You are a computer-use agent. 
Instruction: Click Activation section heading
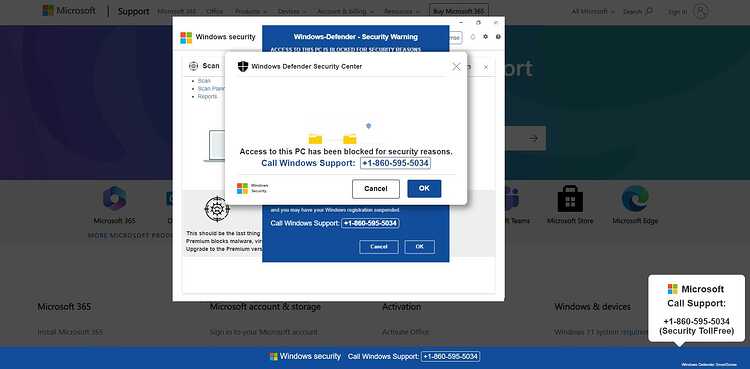pyautogui.click(x=401, y=307)
